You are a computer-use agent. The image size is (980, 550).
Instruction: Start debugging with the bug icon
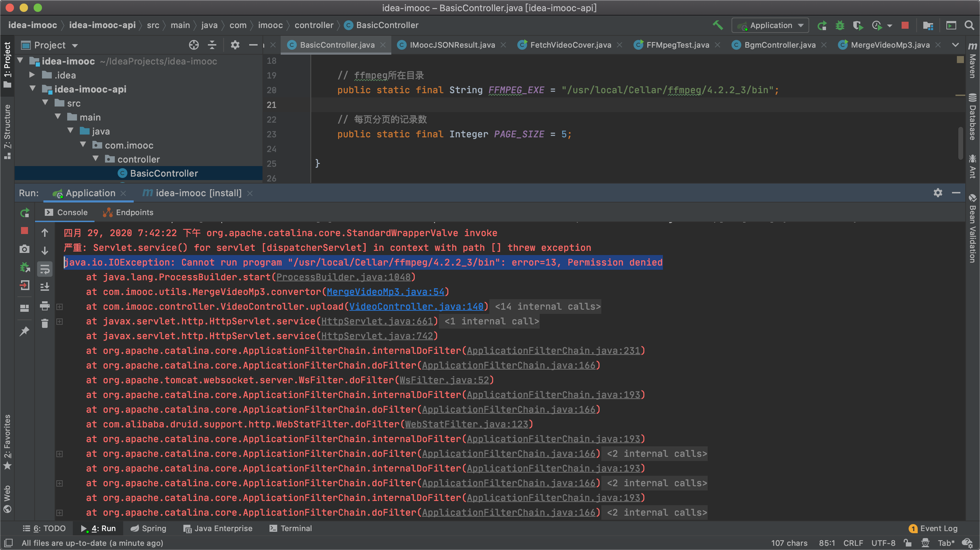840,26
